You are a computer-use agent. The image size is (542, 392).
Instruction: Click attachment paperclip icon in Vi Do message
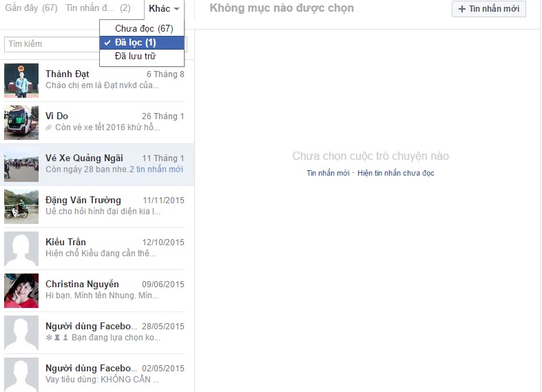coord(49,127)
